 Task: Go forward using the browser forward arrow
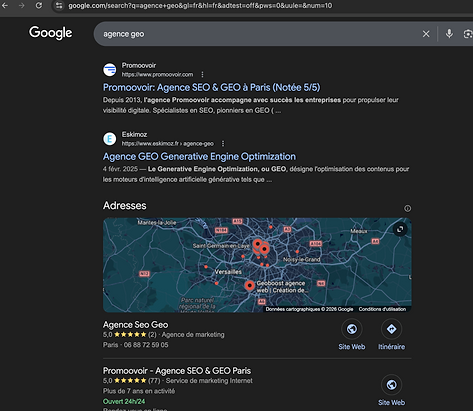(22, 5)
